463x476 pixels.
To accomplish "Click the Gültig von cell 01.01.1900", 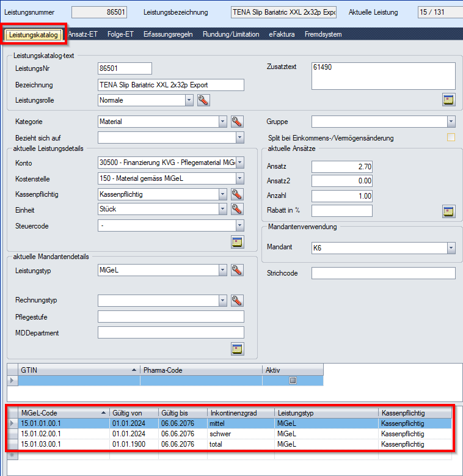I will pyautogui.click(x=134, y=444).
